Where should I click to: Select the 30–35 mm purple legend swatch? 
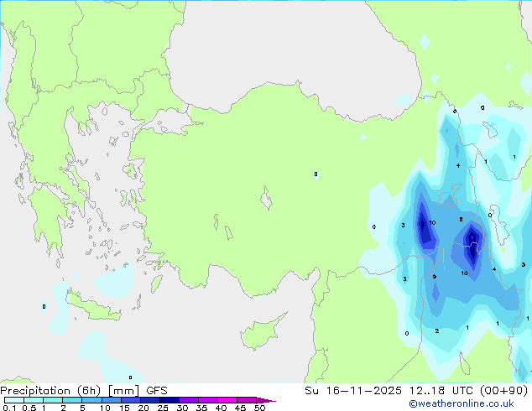[x=188, y=400]
